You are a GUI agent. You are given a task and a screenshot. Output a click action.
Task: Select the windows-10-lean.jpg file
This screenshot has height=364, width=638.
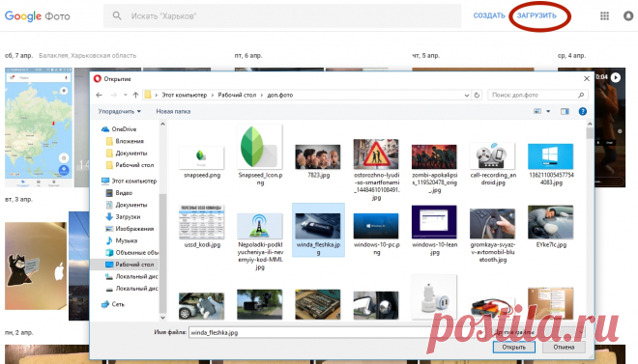(x=435, y=231)
